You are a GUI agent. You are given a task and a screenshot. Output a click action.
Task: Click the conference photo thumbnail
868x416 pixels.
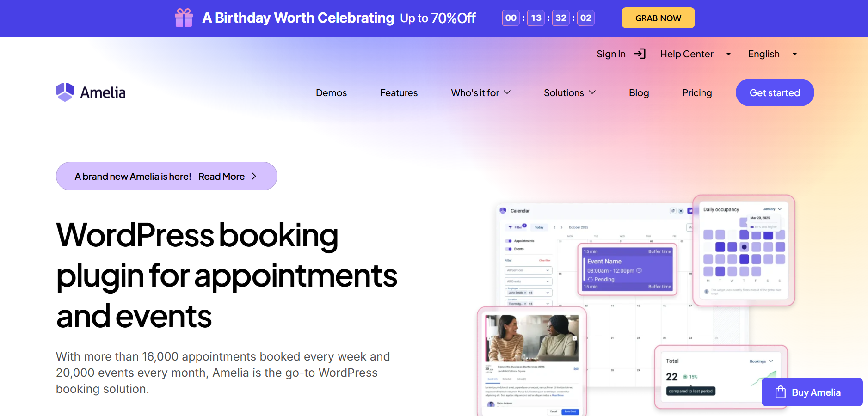[x=532, y=338]
